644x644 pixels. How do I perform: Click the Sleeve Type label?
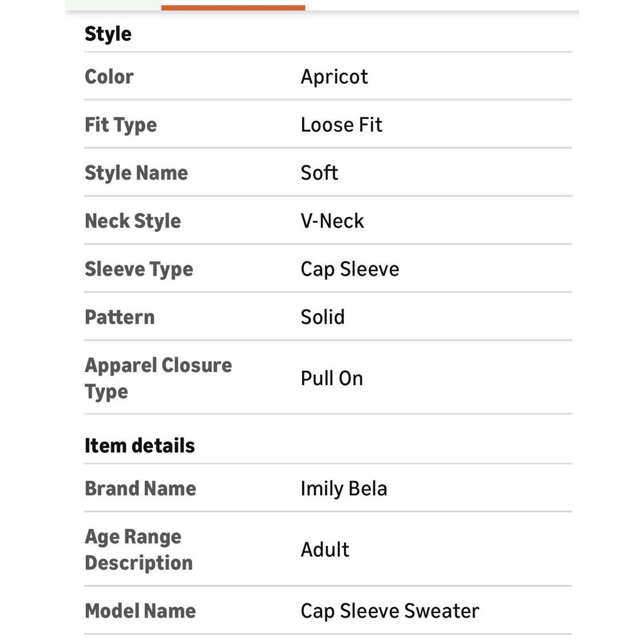[x=139, y=269]
